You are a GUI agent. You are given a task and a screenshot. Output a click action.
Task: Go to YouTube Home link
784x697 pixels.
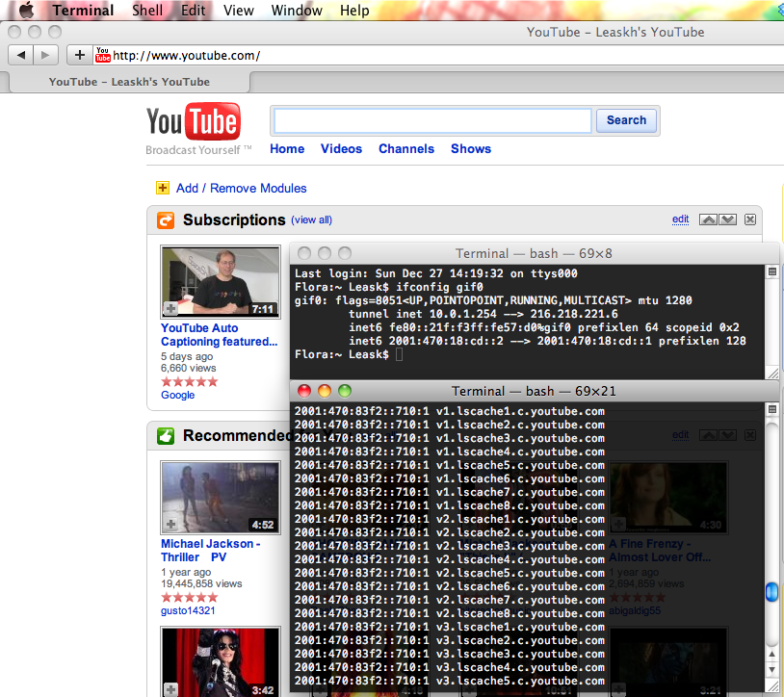tap(287, 149)
